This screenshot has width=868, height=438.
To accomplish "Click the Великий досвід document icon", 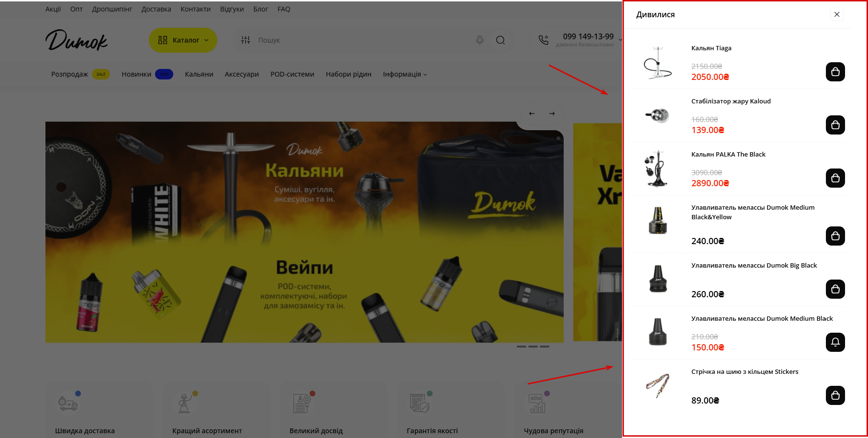I will pos(303,403).
